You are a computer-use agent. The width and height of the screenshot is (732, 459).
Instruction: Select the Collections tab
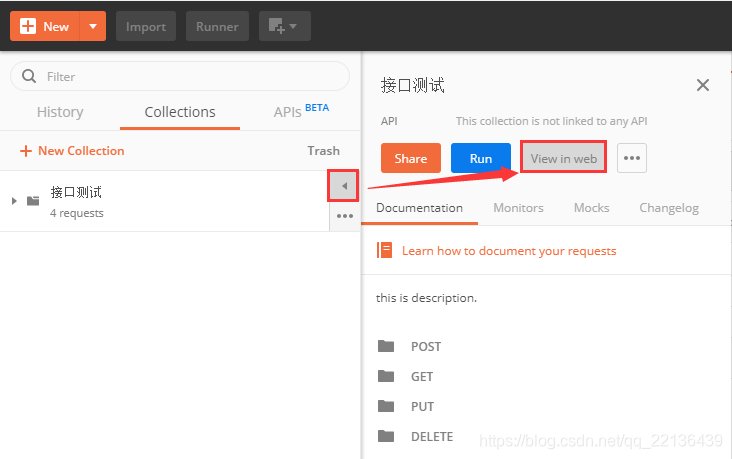[x=180, y=112]
